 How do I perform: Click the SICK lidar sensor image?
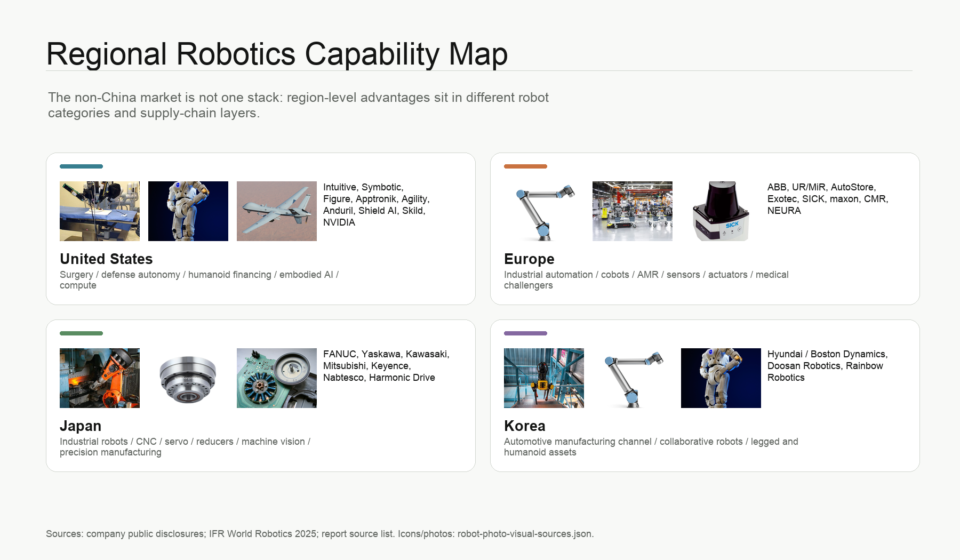[x=721, y=211]
